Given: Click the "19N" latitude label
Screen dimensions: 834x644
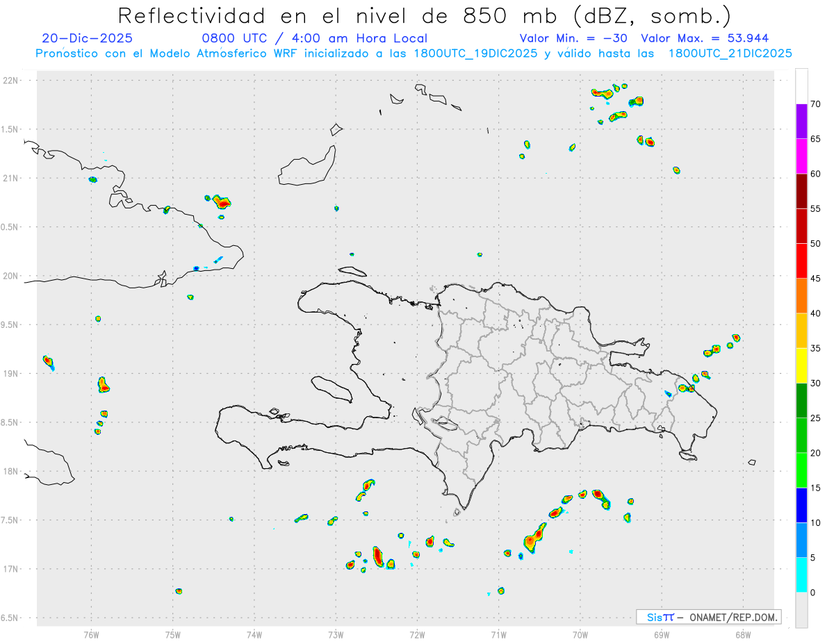Looking at the screenshot, I should pos(12,373).
